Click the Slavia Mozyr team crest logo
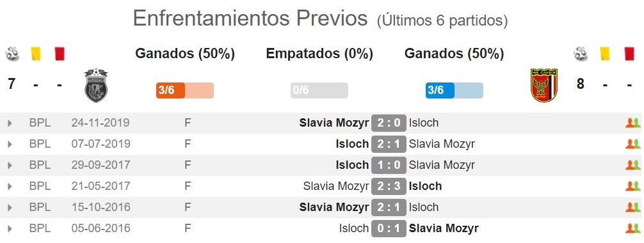 [543, 86]
